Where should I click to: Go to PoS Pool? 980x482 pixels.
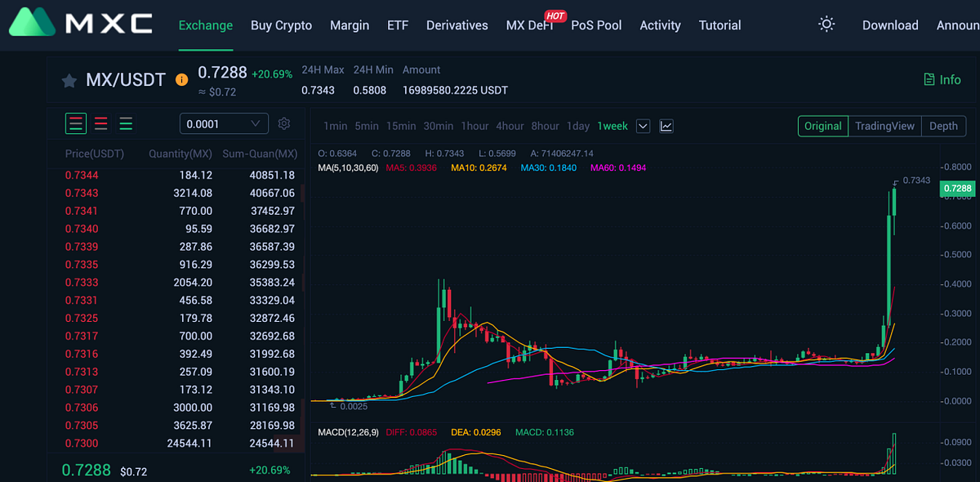(x=596, y=25)
